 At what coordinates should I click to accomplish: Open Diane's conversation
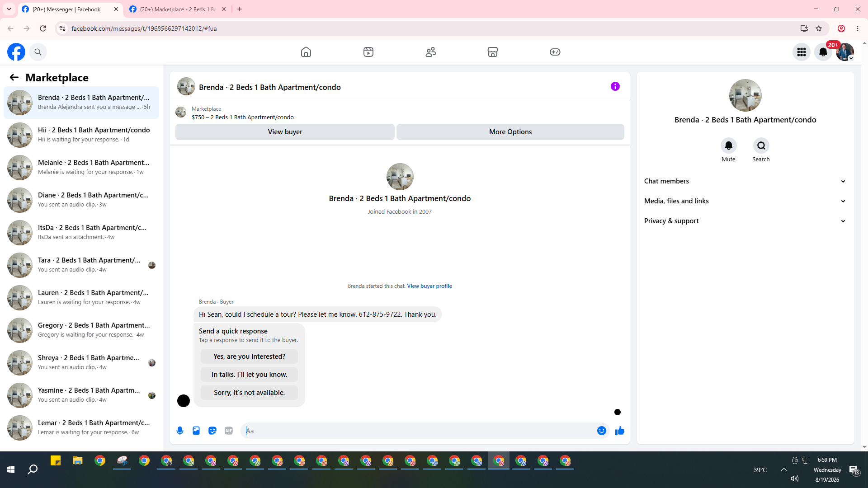click(81, 200)
